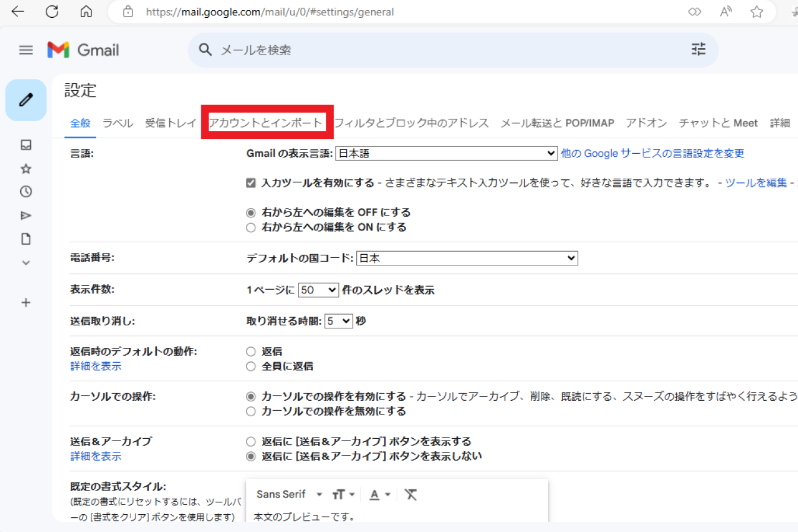This screenshot has height=532, width=798.
Task: Show search options slider icon
Action: [x=699, y=50]
